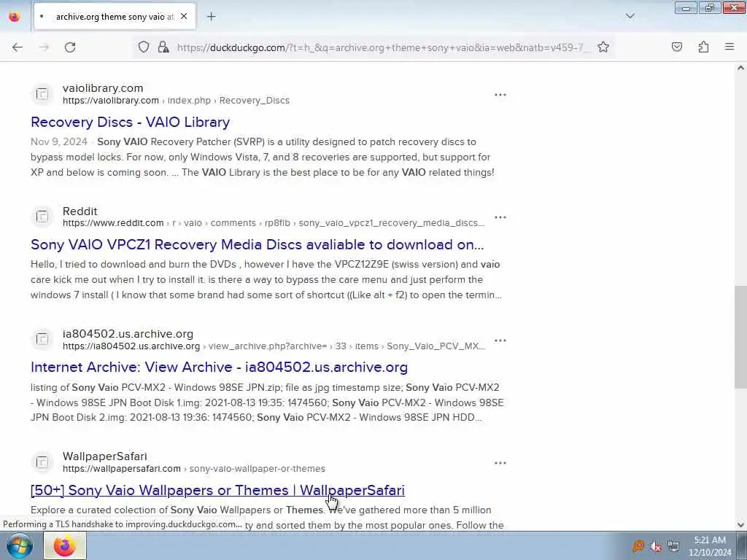The image size is (747, 560).
Task: Select the archive.org theme sony vaio tab
Action: 115,17
